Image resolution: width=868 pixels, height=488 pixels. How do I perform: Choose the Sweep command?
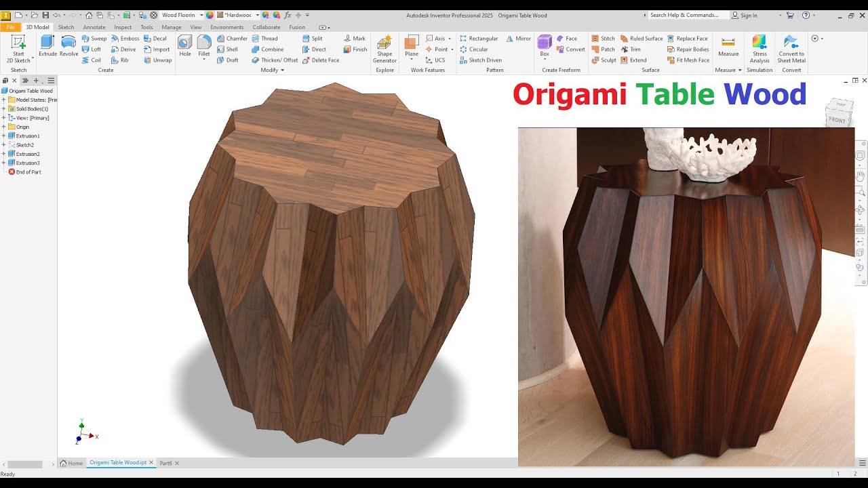point(94,39)
